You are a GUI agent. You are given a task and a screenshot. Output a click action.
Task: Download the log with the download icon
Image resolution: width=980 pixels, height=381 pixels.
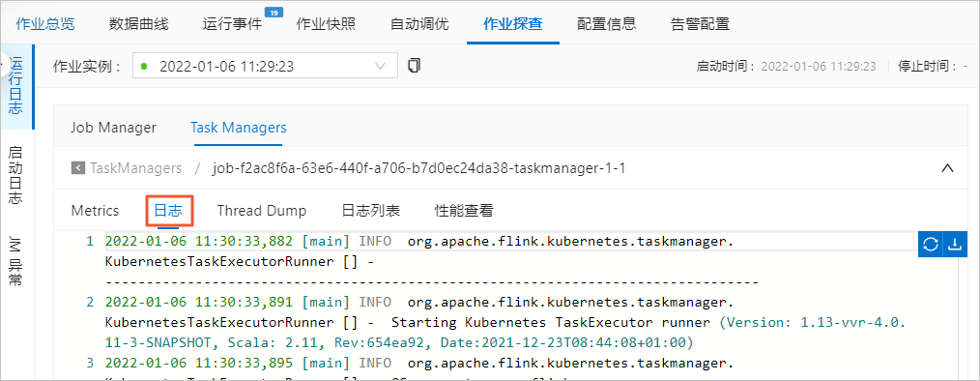954,245
